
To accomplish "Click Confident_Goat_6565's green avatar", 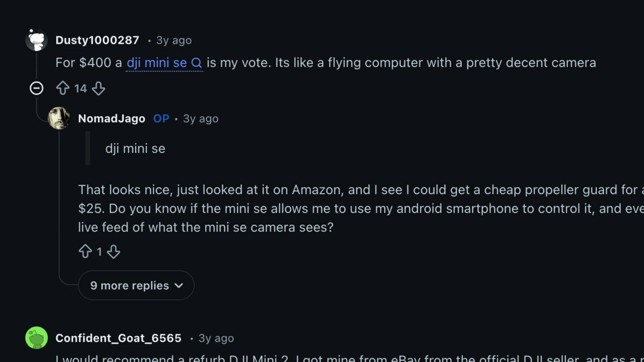I will [36, 338].
